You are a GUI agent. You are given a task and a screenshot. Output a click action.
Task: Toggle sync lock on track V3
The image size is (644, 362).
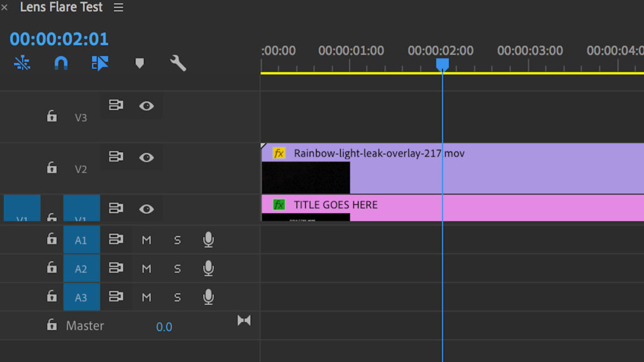pos(116,106)
